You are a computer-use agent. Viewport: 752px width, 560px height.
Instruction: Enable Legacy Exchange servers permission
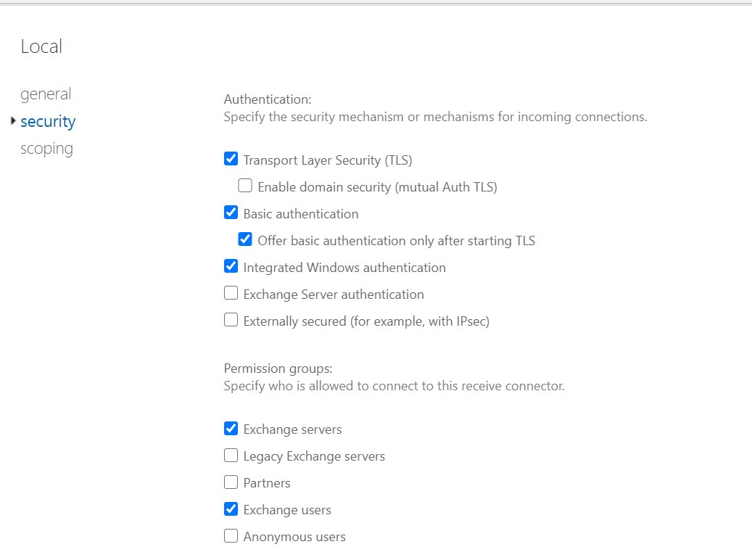click(x=231, y=455)
